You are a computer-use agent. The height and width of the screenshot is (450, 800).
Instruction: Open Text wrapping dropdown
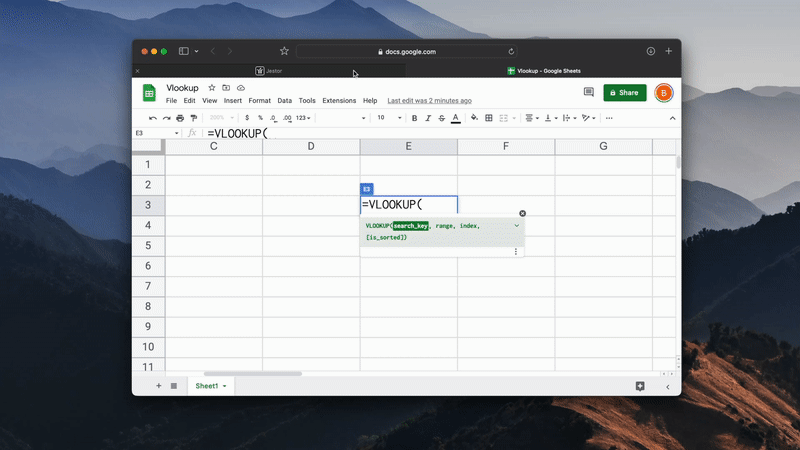569,118
